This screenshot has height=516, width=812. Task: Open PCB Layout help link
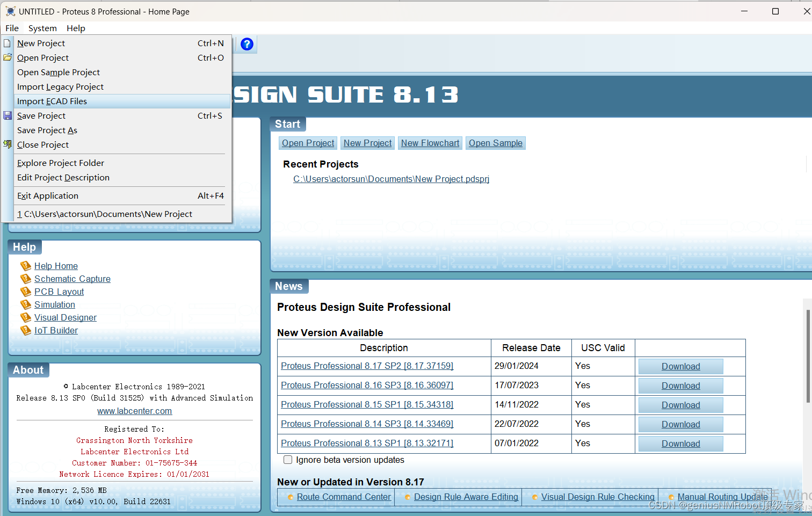(59, 292)
